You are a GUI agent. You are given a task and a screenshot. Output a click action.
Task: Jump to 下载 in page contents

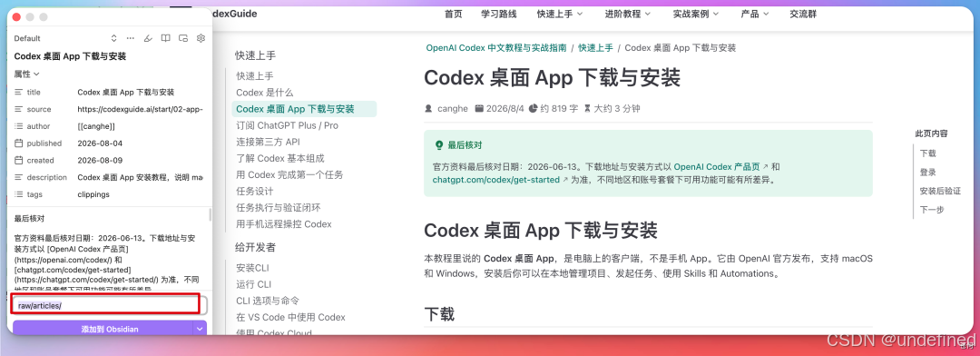click(928, 153)
